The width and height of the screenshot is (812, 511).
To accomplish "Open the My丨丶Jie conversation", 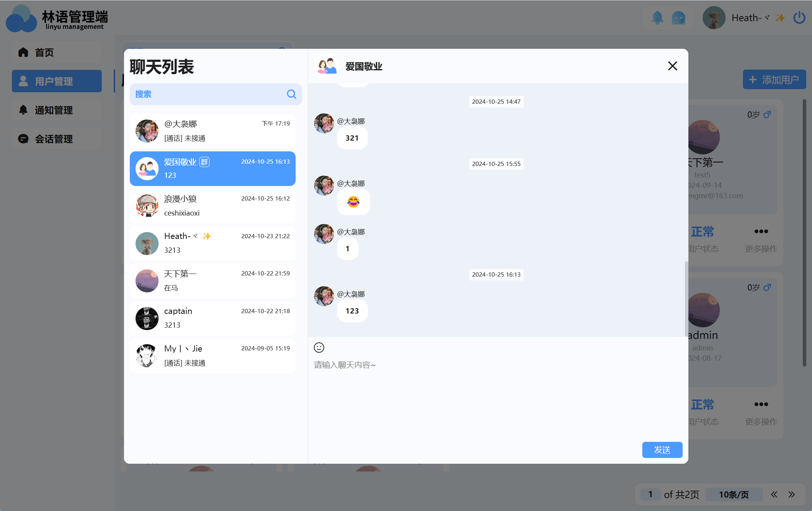I will [213, 356].
